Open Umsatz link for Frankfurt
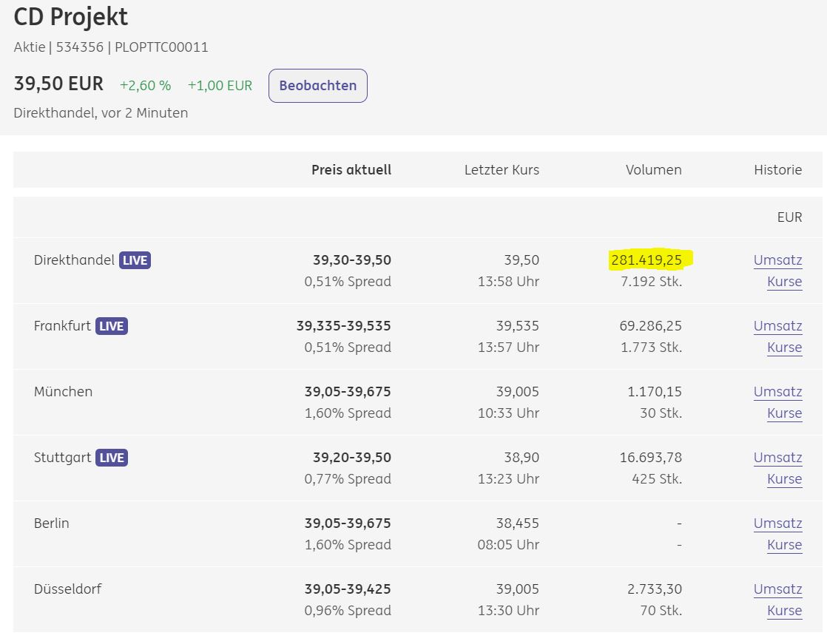The height and width of the screenshot is (644, 827). 777,326
